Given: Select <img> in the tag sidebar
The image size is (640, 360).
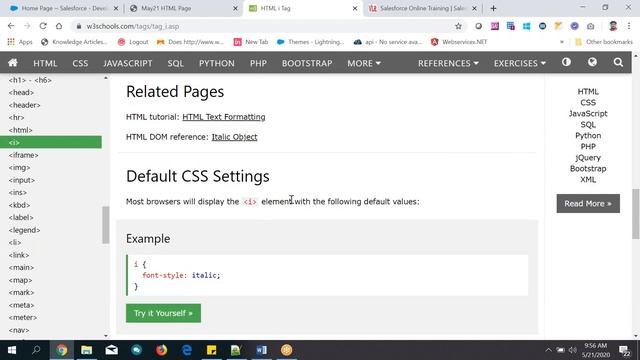Looking at the screenshot, I should coord(19,167).
